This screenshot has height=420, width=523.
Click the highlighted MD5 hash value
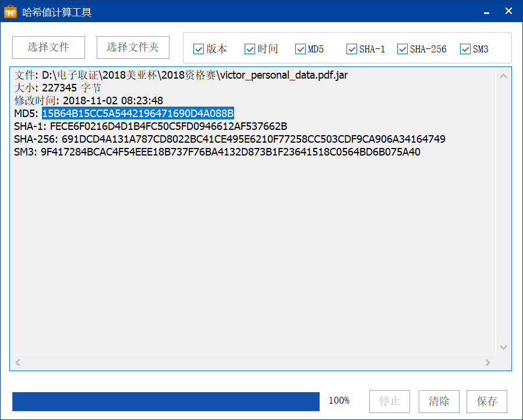point(137,113)
